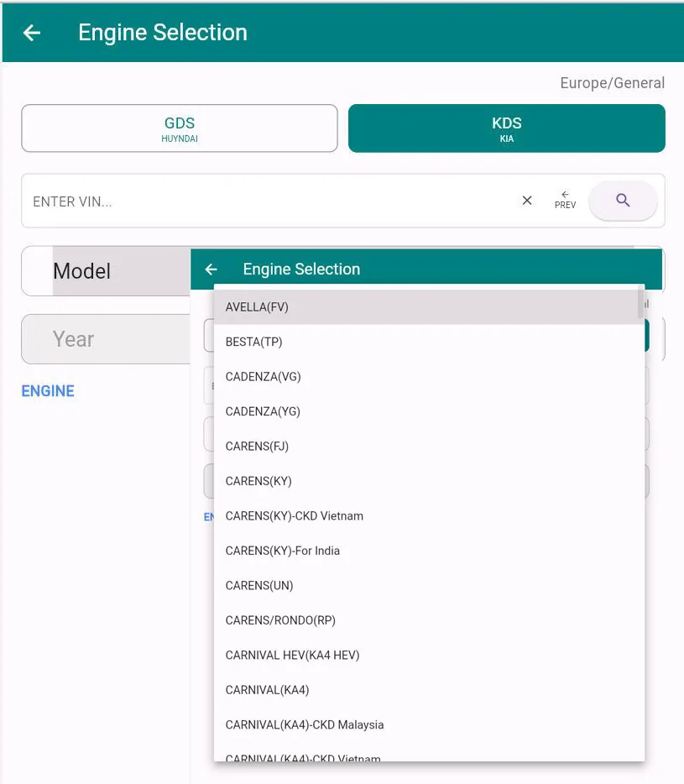Choose CADENZA(YG) model
The width and height of the screenshot is (684, 784).
point(429,411)
